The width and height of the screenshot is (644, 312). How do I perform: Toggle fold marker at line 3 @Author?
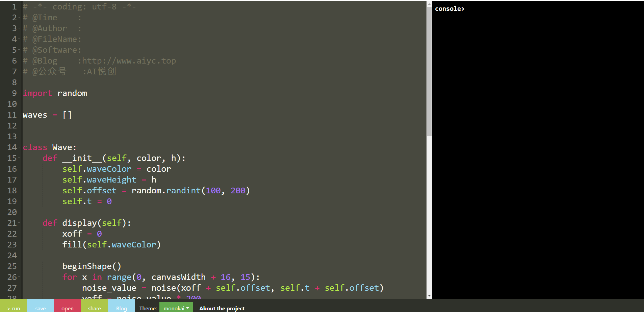click(x=19, y=28)
